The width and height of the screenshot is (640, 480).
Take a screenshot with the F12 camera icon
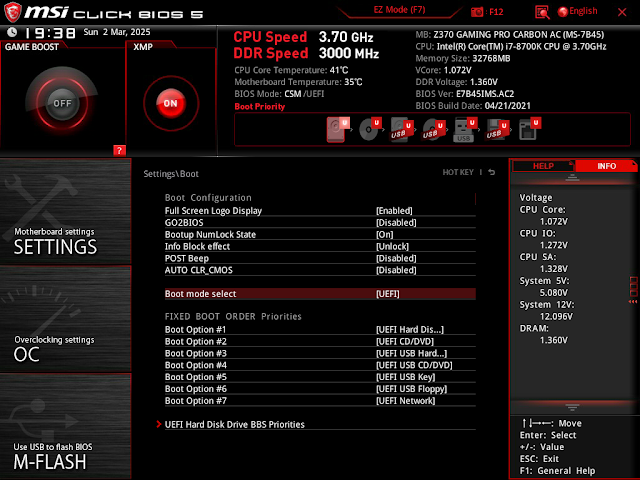pos(477,12)
